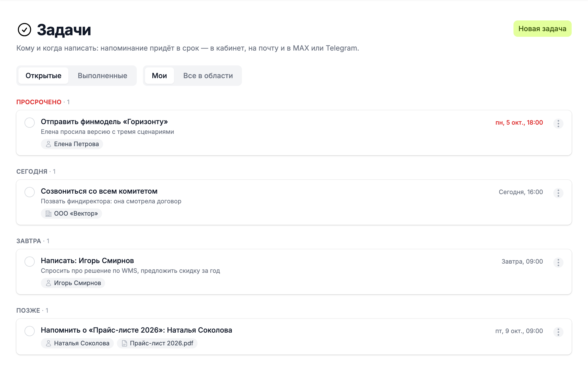The image size is (588, 375).
Task: Click the title «Напомнить о «Прайс-листе 2026»: Наталья Соколова»
Action: pos(137,330)
